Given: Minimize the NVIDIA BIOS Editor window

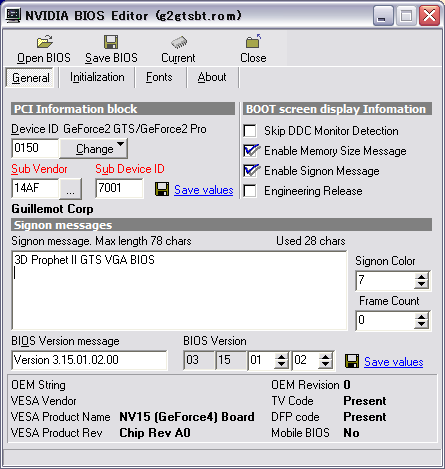Looking at the screenshot, I should (382, 16).
